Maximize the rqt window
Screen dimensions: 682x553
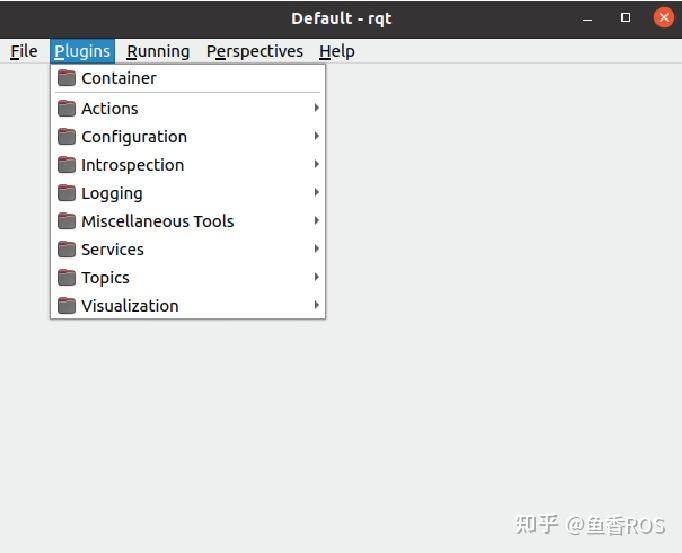click(x=626, y=18)
